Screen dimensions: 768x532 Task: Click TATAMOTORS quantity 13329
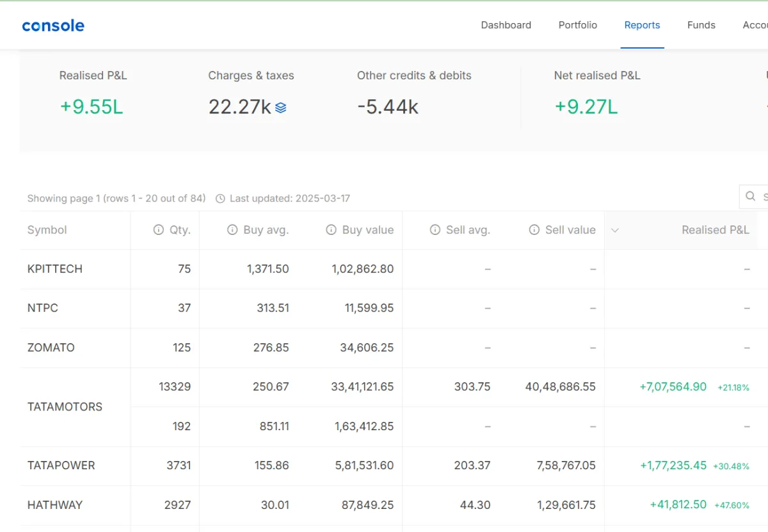click(175, 387)
